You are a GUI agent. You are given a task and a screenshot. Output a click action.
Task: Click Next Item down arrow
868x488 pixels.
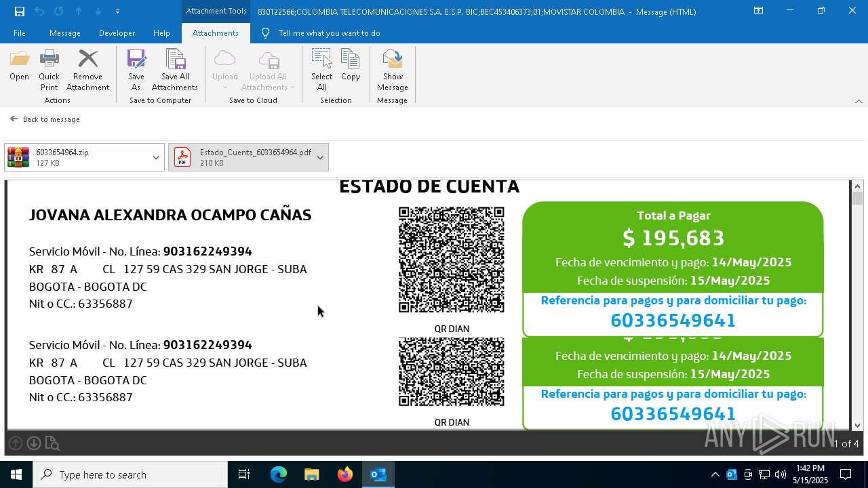(98, 11)
